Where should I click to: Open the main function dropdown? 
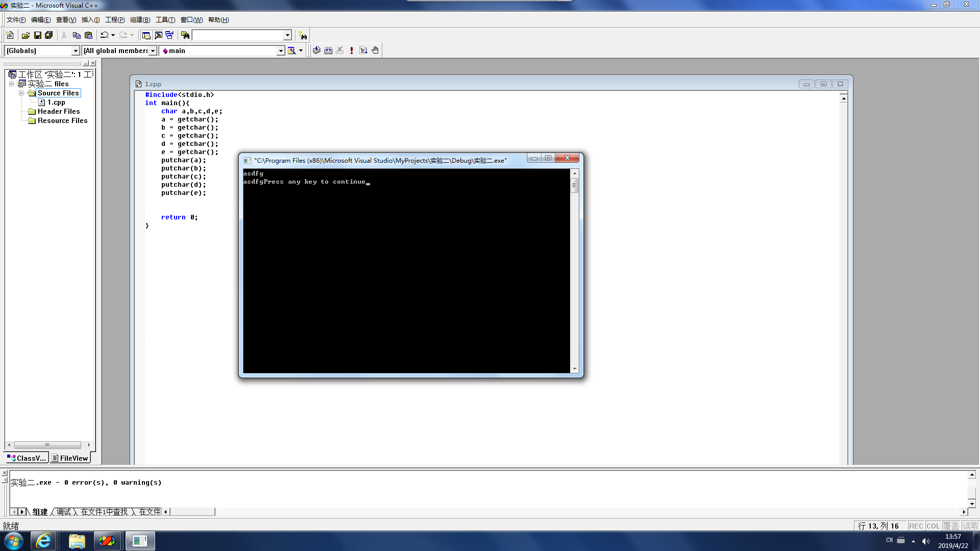tap(280, 51)
